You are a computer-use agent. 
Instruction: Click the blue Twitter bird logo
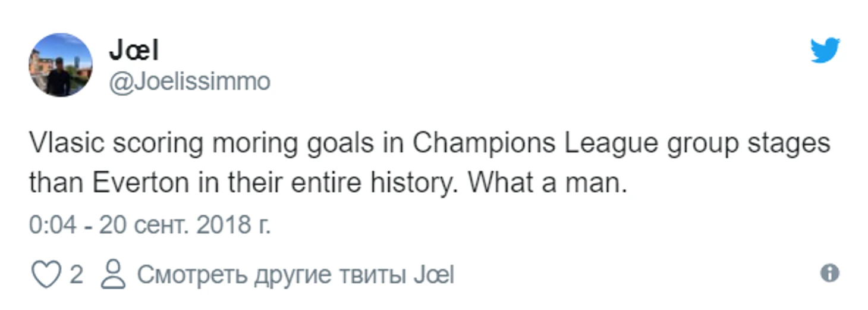pos(825,51)
